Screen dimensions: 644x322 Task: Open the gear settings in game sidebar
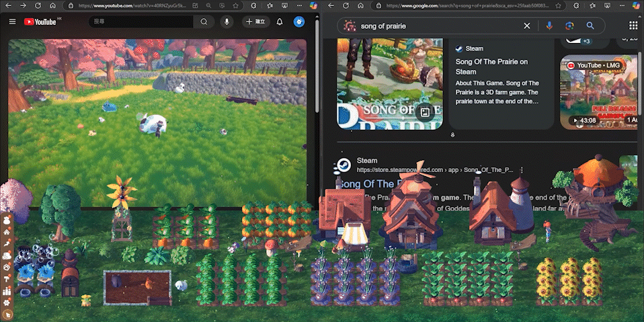[7, 303]
